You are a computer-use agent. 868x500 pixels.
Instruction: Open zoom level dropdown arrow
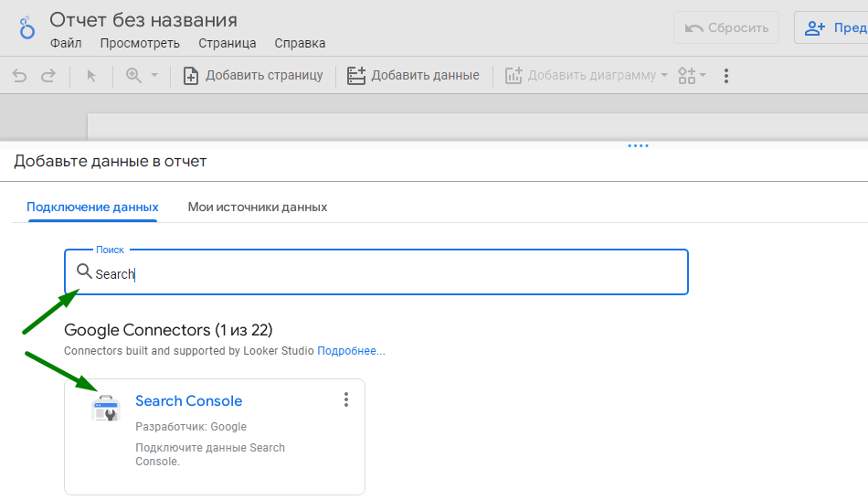(154, 75)
